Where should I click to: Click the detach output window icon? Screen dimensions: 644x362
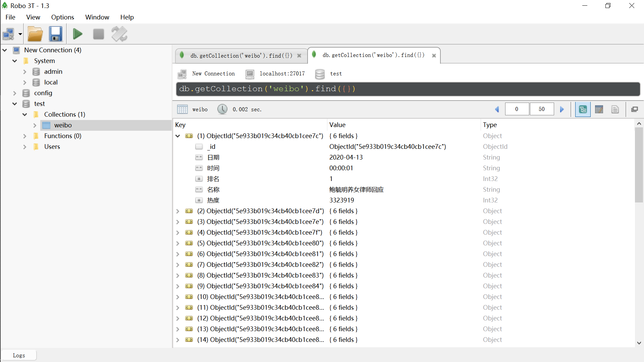(635, 109)
